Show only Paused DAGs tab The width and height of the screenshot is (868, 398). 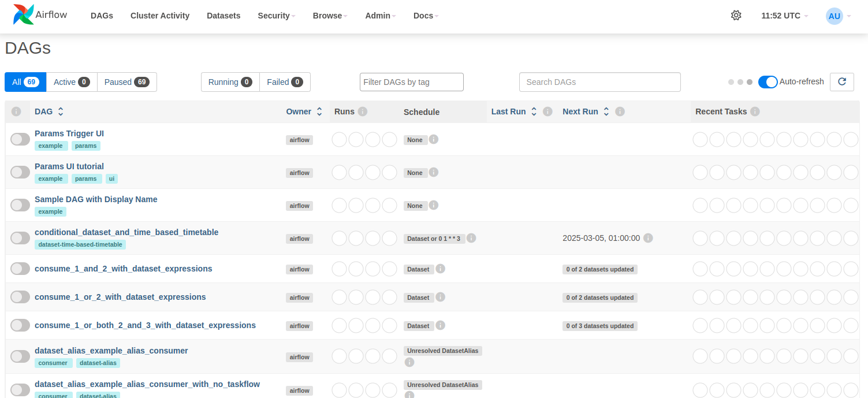[126, 82]
